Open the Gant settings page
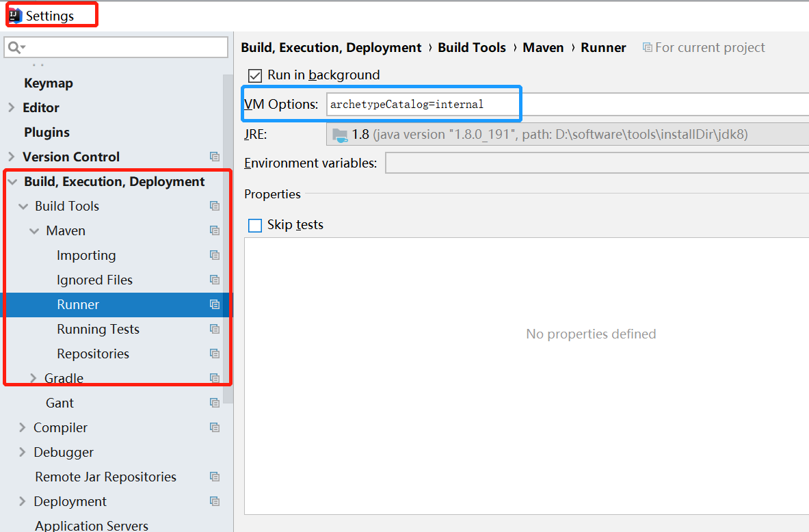 pyautogui.click(x=60, y=403)
